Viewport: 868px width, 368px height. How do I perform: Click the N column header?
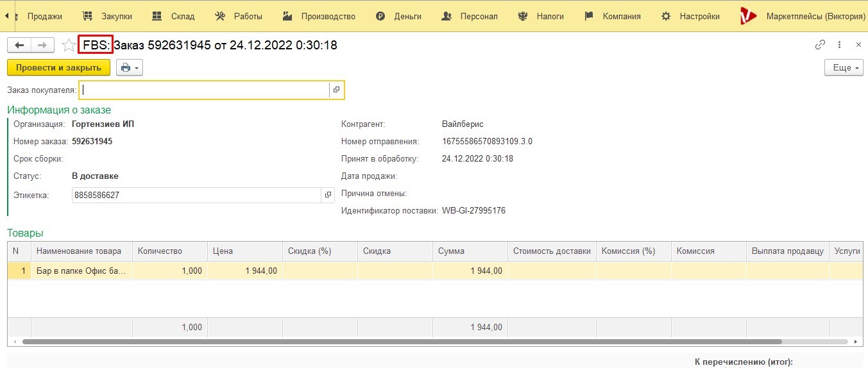(19, 251)
